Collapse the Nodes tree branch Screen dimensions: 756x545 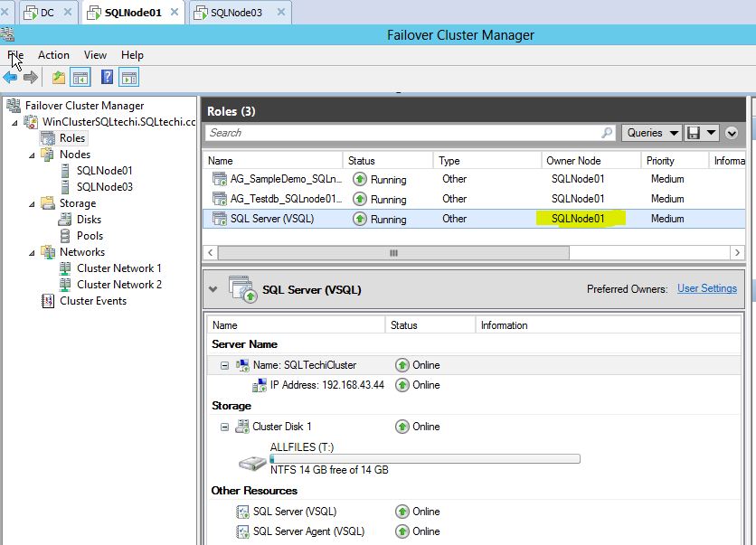point(32,155)
